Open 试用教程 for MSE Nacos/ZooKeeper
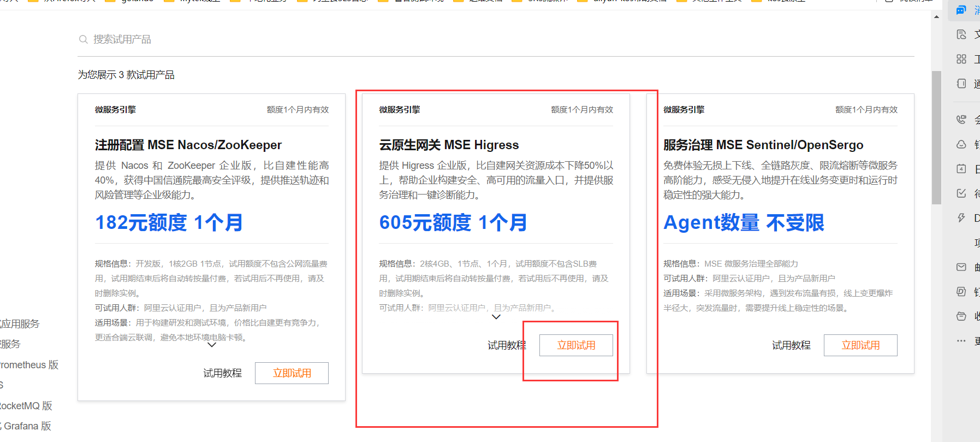 pos(223,373)
